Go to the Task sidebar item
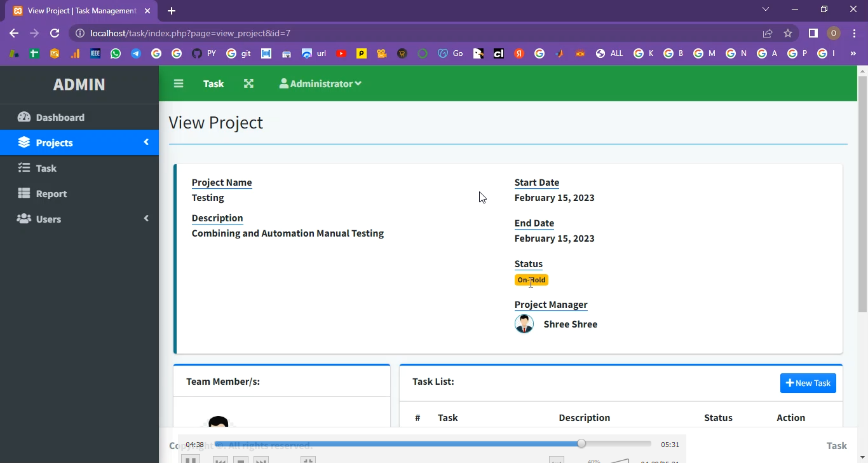This screenshot has height=463, width=868. tap(46, 169)
